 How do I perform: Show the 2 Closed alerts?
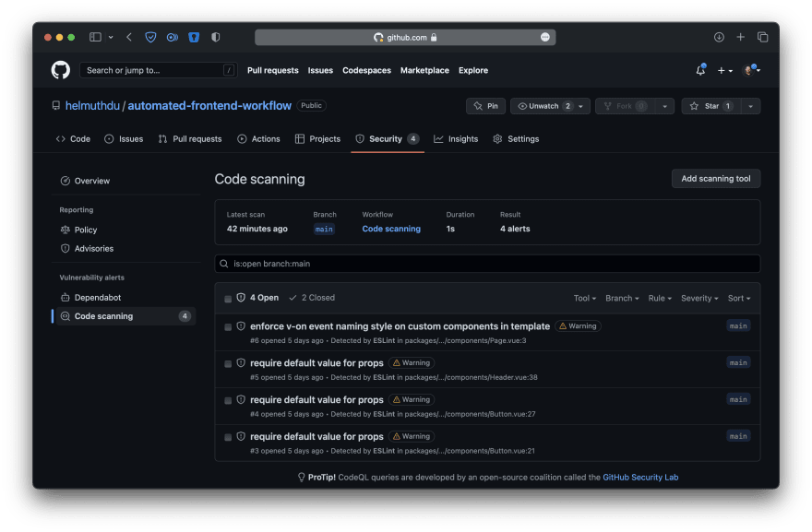tap(312, 298)
